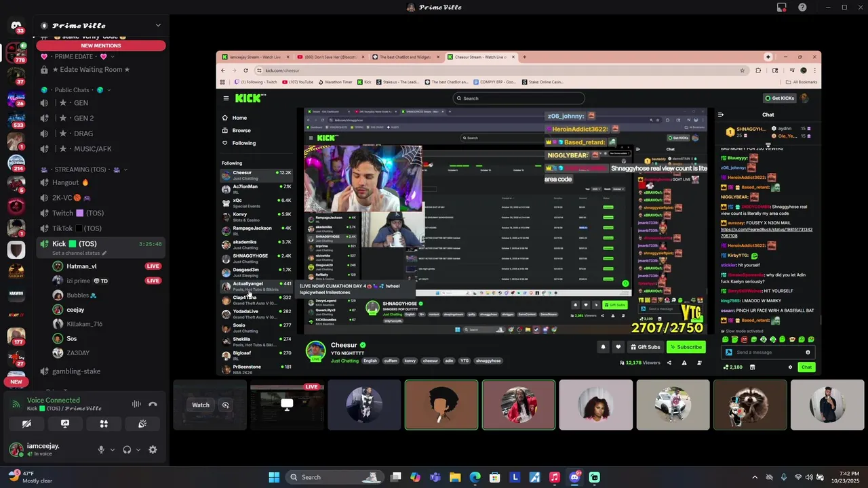
Task: Open emoji picker in chat input
Action: click(x=808, y=352)
